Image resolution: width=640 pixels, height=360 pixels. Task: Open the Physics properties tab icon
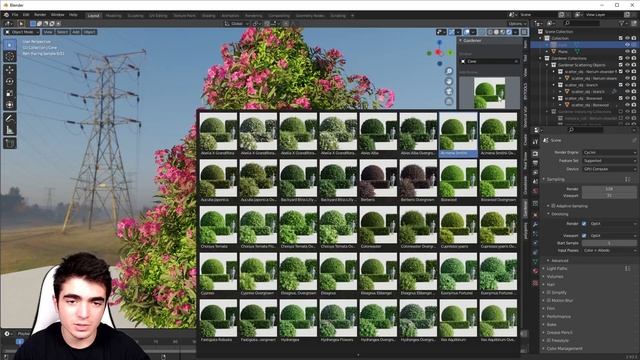[536, 243]
